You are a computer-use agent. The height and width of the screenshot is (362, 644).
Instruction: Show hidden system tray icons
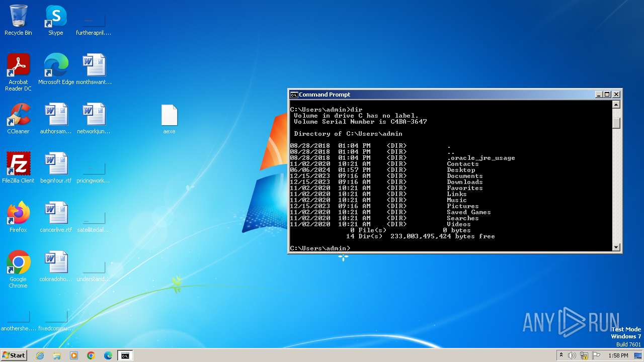(x=561, y=355)
